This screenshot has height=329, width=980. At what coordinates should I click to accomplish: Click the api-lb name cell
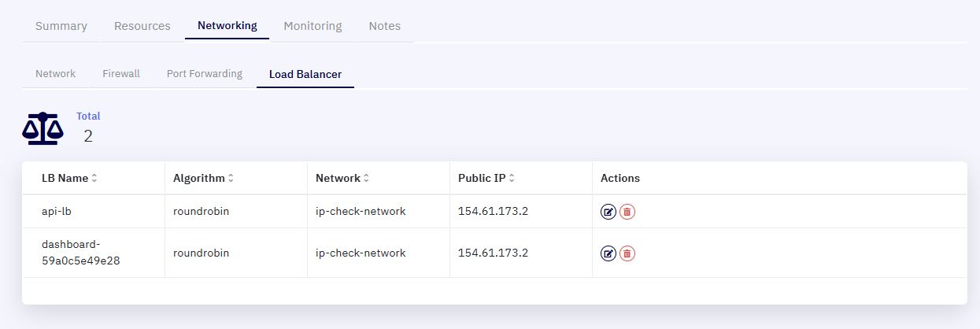[94, 212]
